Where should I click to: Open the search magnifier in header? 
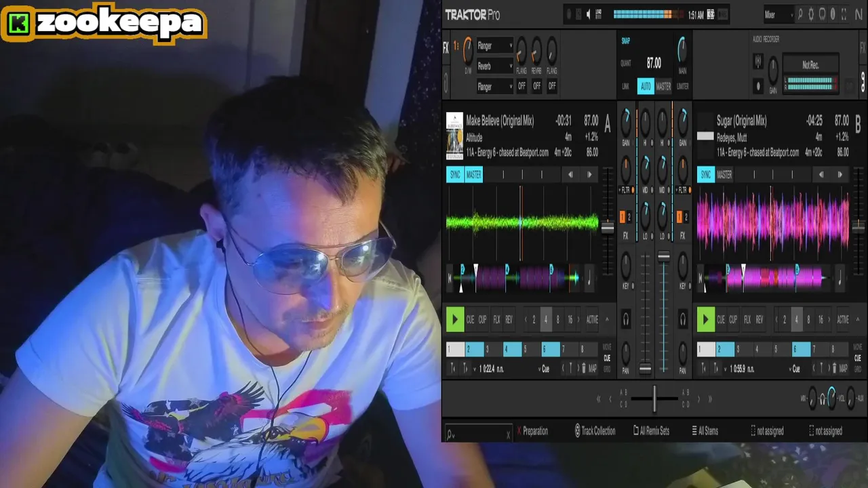pyautogui.click(x=800, y=14)
